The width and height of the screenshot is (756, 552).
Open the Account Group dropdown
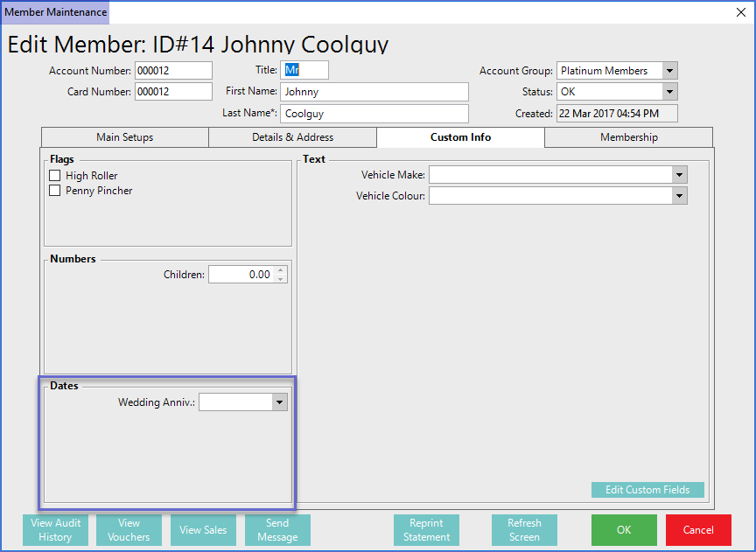tap(669, 71)
